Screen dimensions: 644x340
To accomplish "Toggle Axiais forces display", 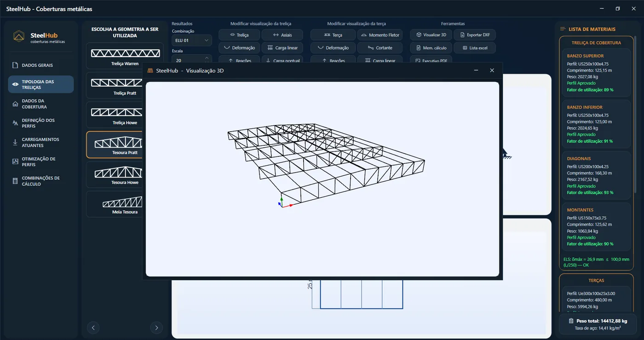I will coord(282,35).
